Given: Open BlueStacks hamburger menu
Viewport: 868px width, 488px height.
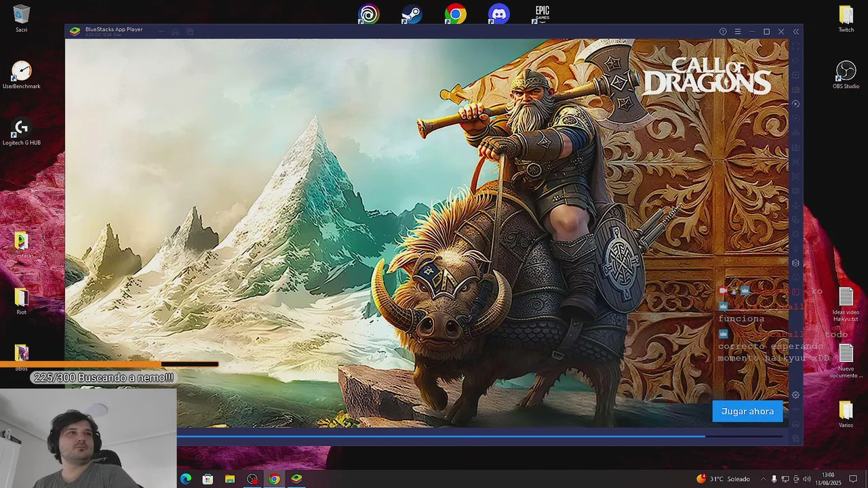Looking at the screenshot, I should pos(738,32).
